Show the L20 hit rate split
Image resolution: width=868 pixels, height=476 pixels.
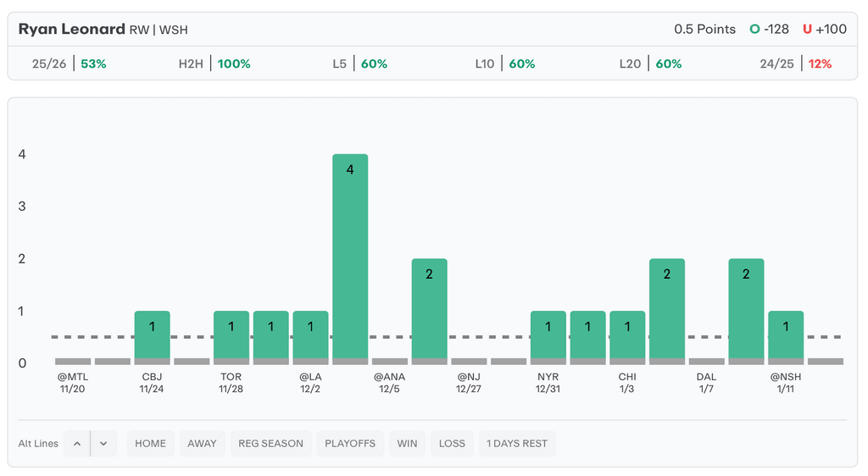pyautogui.click(x=650, y=64)
